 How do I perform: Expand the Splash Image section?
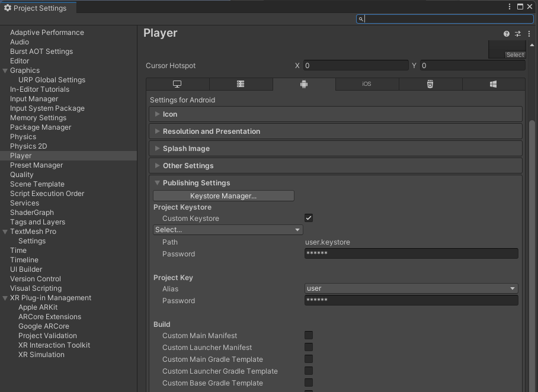pos(335,149)
